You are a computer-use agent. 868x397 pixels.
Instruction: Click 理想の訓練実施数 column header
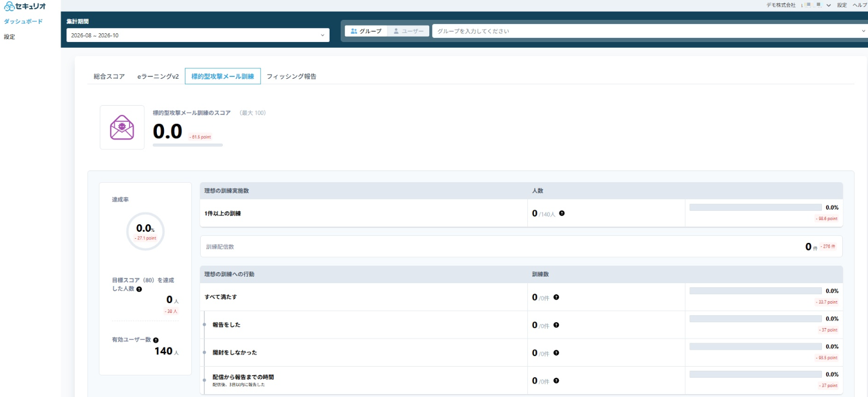227,191
